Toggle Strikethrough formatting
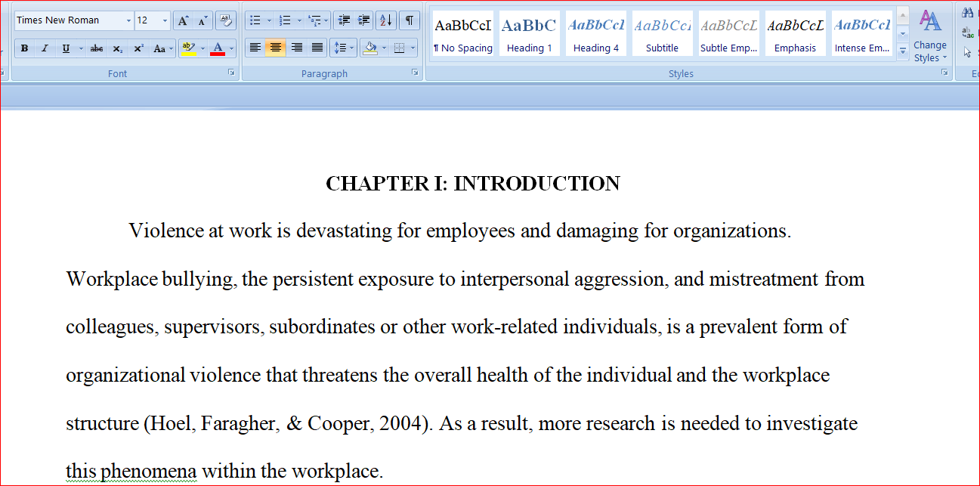980x486 pixels. (97, 48)
